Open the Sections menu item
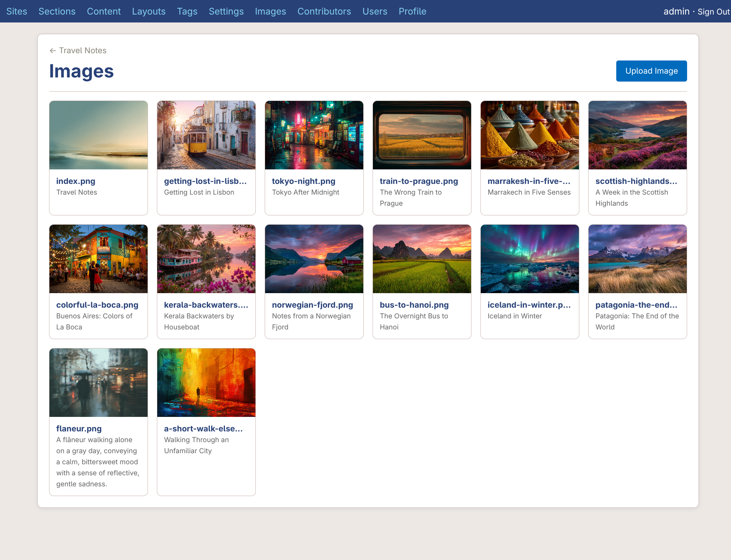Screen dimensions: 731x560 pos(57,11)
